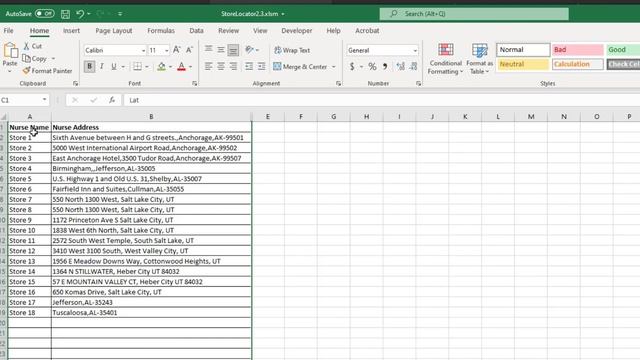Toggle Italic formatting
This screenshot has width=640, height=360.
click(x=102, y=66)
